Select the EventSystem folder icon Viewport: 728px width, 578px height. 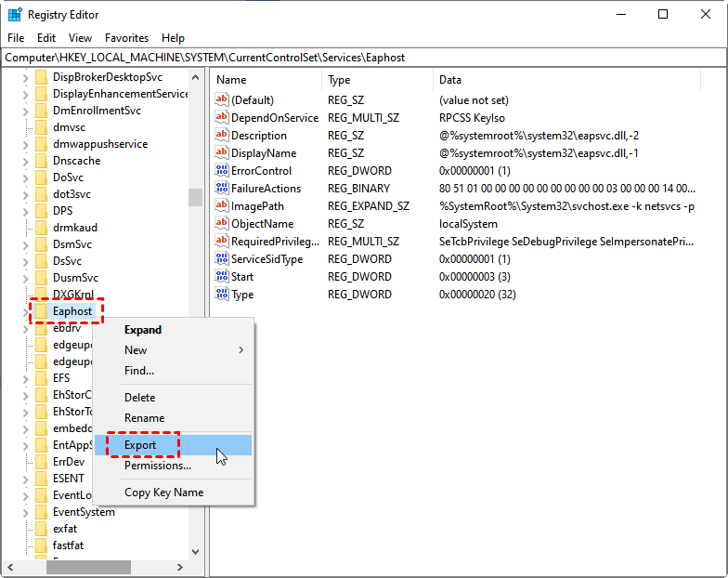pos(41,512)
